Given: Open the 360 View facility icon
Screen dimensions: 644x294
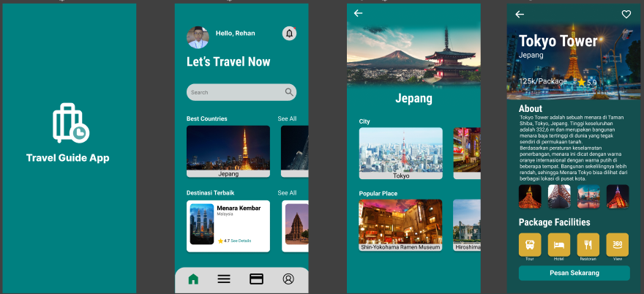Looking at the screenshot, I should click(617, 244).
